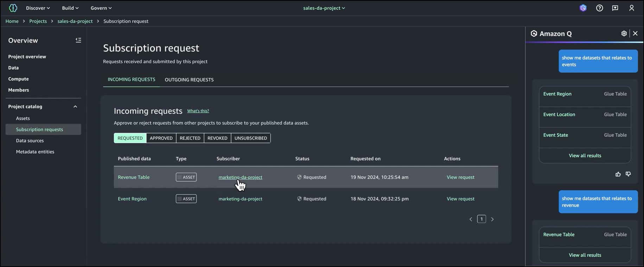Screen dimensions: 644x267
Task: Click the SageMaker Unified Studio logo icon
Action: click(13, 8)
